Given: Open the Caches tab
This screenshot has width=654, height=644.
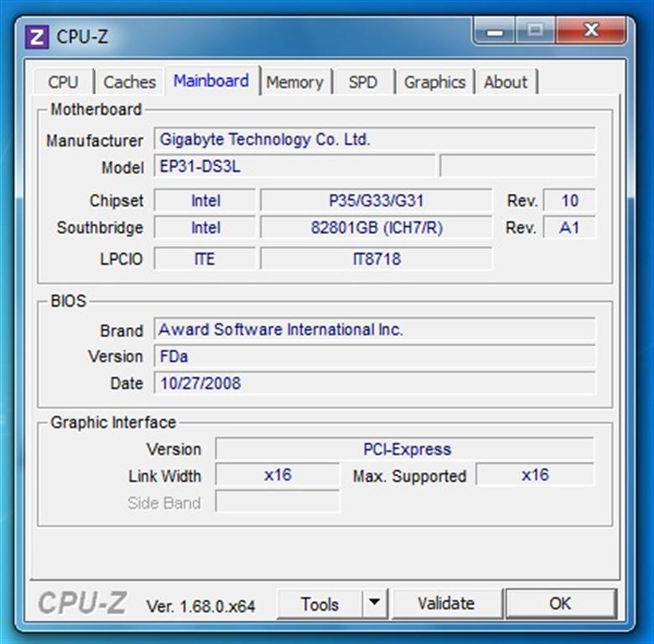Looking at the screenshot, I should (129, 81).
